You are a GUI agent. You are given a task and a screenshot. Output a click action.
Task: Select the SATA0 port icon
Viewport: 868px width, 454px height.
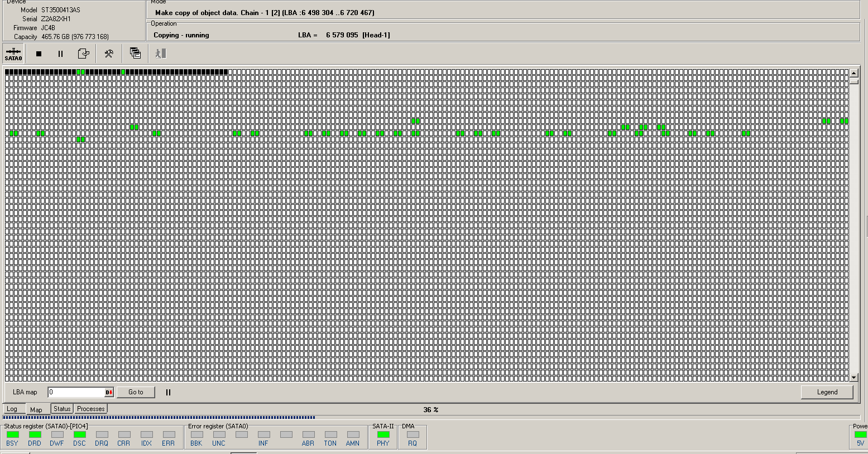[13, 54]
